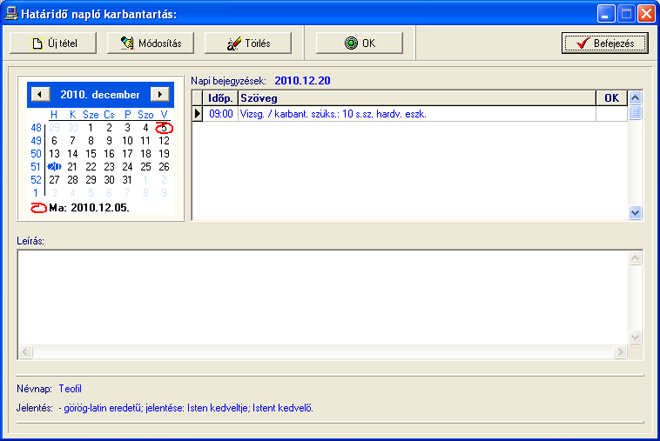This screenshot has width=660, height=441.
Task: Click the Szöveg column header
Action: pos(417,98)
